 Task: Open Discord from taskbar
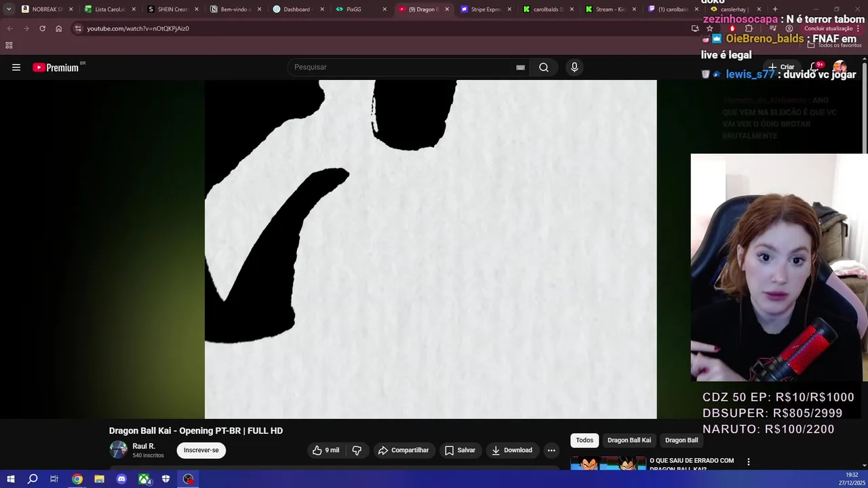(x=121, y=479)
